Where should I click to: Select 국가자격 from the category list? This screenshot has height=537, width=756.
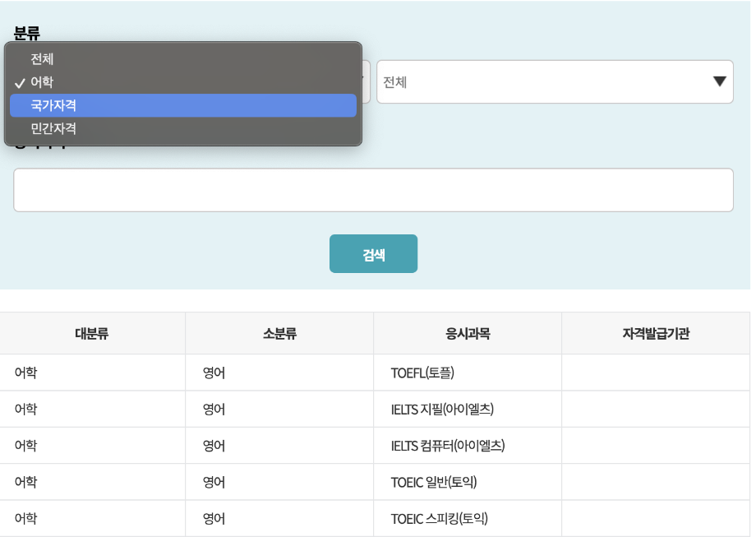point(53,105)
